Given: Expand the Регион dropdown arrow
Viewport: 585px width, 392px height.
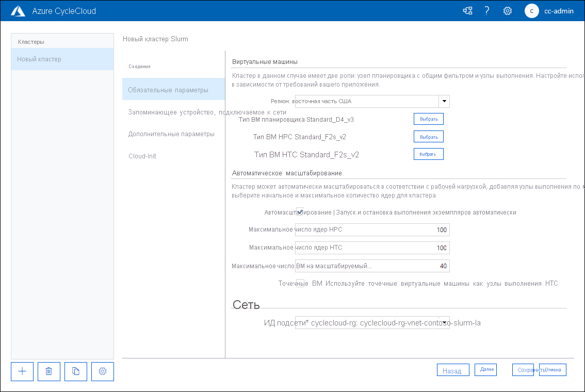Looking at the screenshot, I should click(444, 101).
